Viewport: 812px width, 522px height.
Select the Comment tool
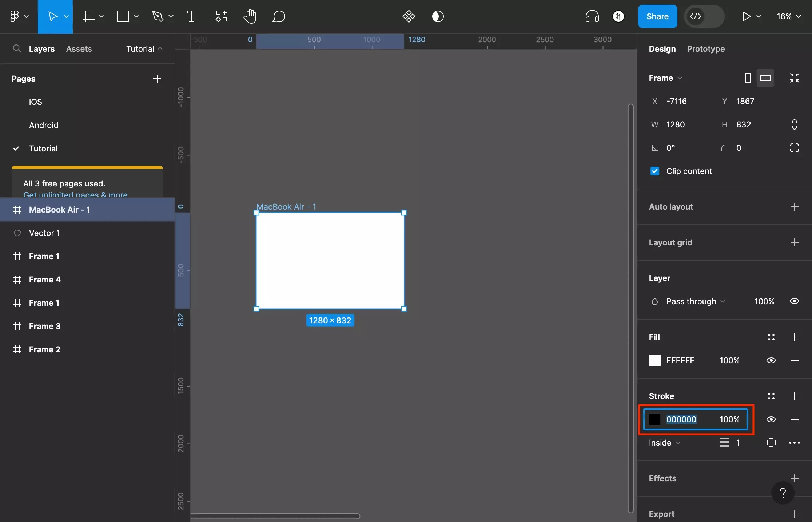[x=278, y=16]
